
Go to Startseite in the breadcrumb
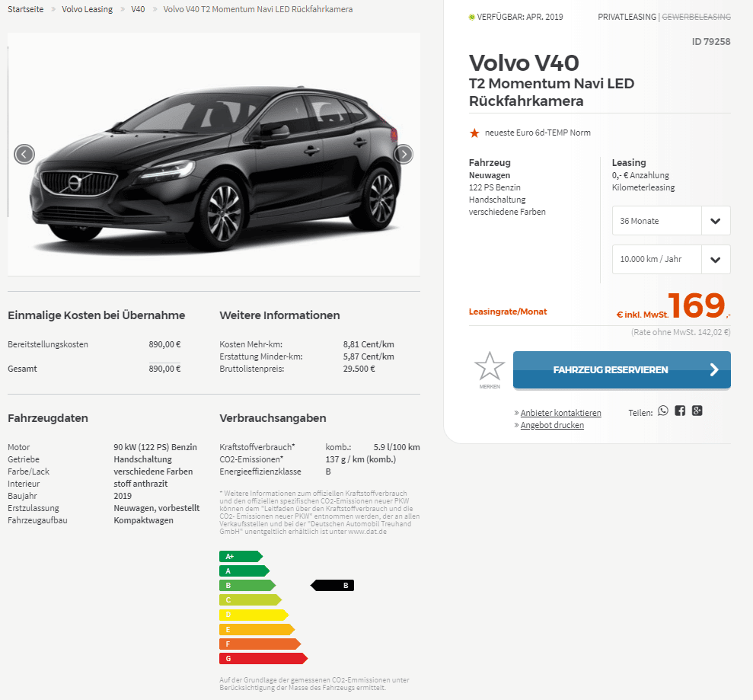coord(25,9)
